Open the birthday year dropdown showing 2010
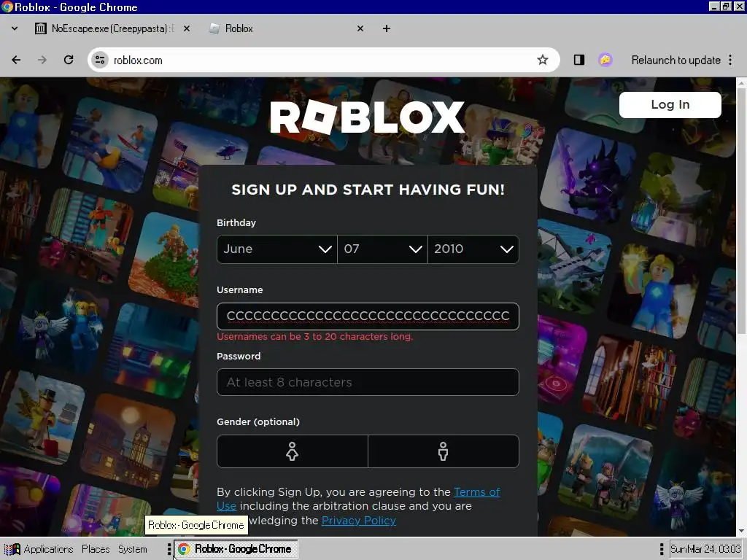 [473, 249]
